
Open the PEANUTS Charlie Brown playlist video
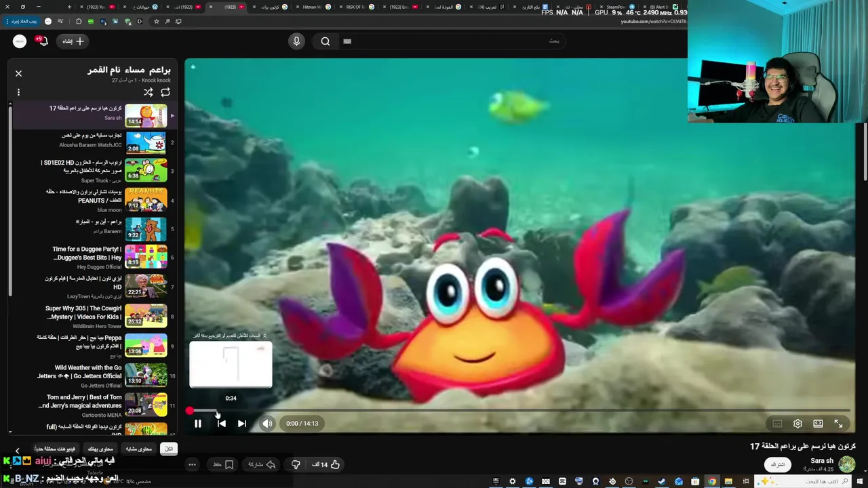pyautogui.click(x=93, y=201)
